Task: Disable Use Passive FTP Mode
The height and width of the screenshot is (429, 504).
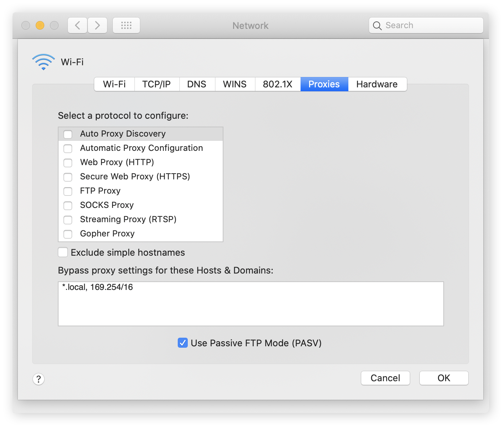Action: [x=182, y=343]
